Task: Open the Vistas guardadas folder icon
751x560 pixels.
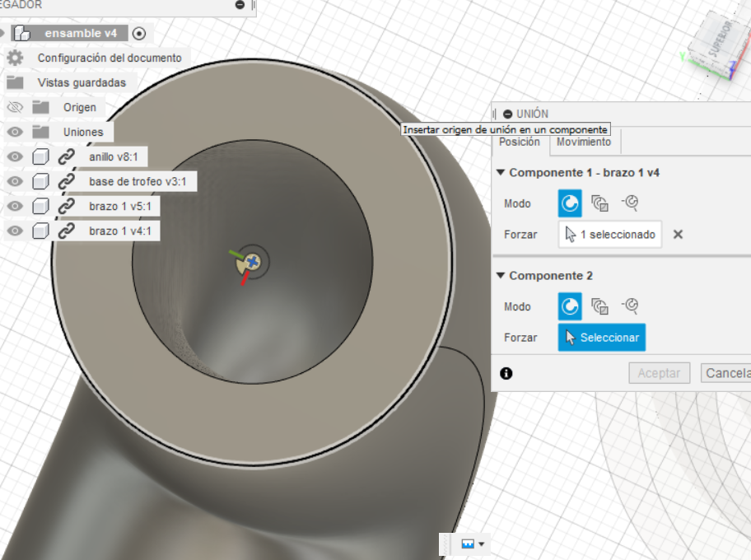Action: [x=15, y=82]
